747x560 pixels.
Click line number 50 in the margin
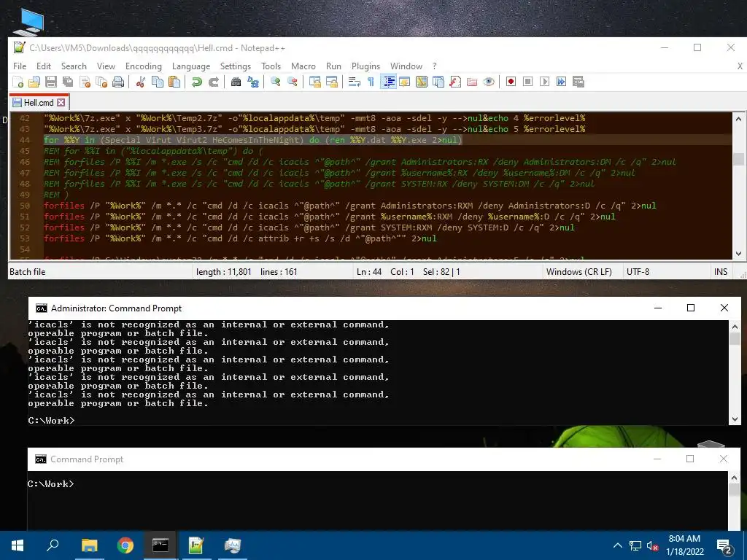pyautogui.click(x=24, y=206)
